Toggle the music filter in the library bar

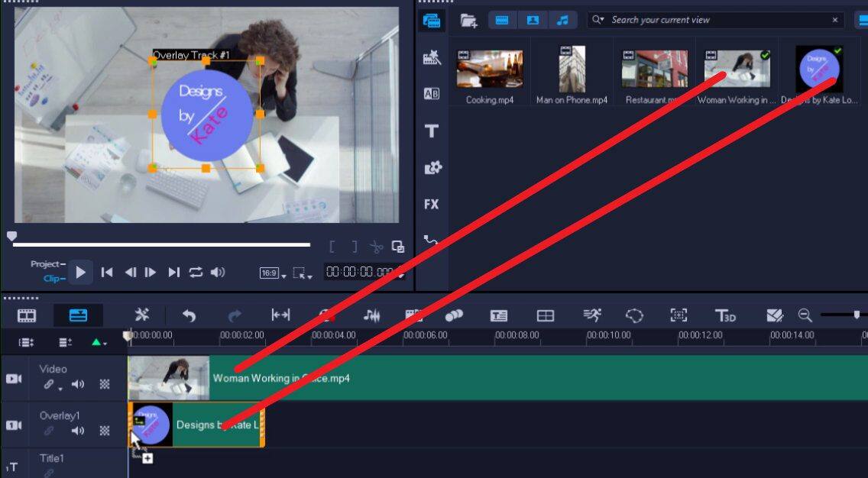click(564, 20)
